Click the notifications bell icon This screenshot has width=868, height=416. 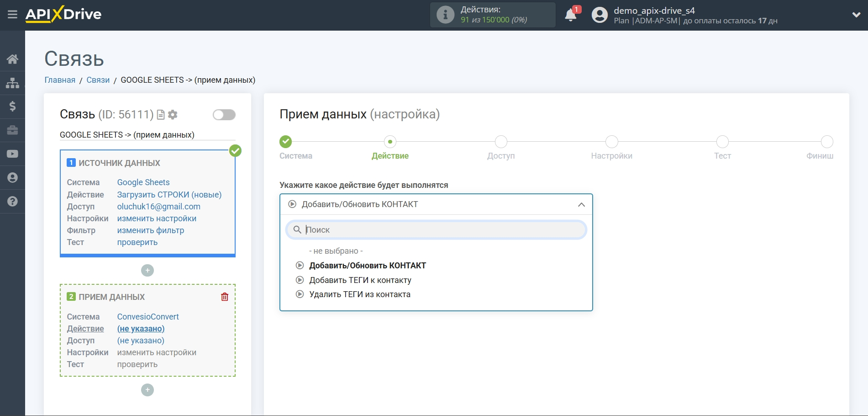[570, 15]
